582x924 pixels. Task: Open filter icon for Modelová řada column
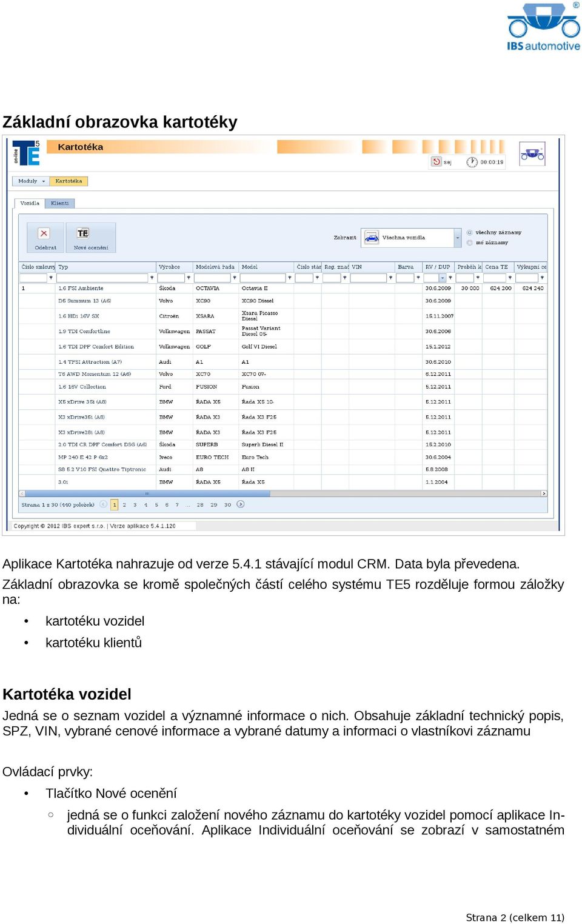[x=235, y=278]
